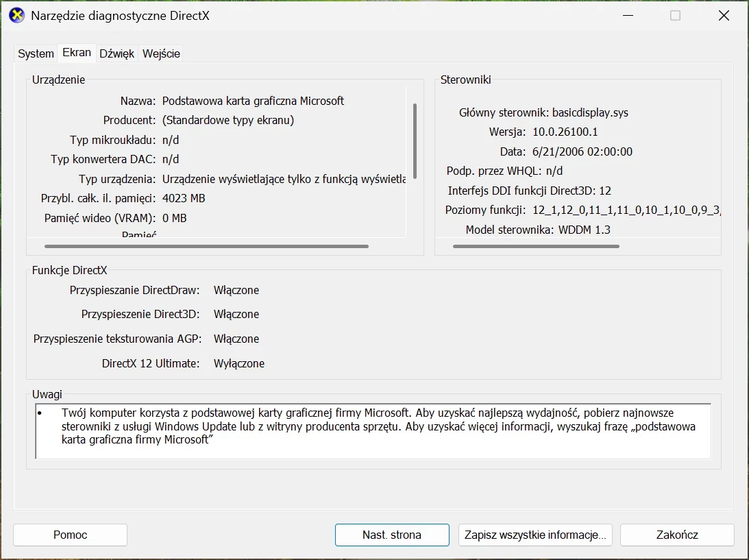Click Zapisz wszystkie informacje button
749x560 pixels.
(535, 535)
